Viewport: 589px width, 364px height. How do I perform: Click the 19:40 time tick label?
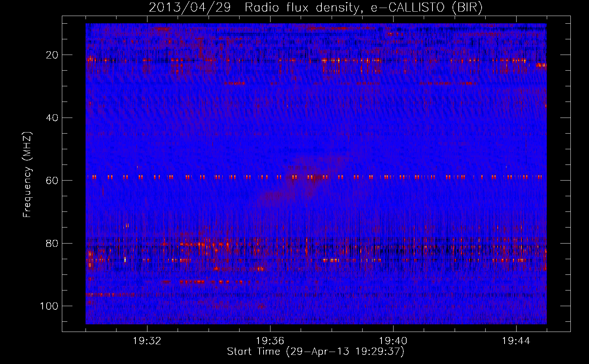point(393,341)
